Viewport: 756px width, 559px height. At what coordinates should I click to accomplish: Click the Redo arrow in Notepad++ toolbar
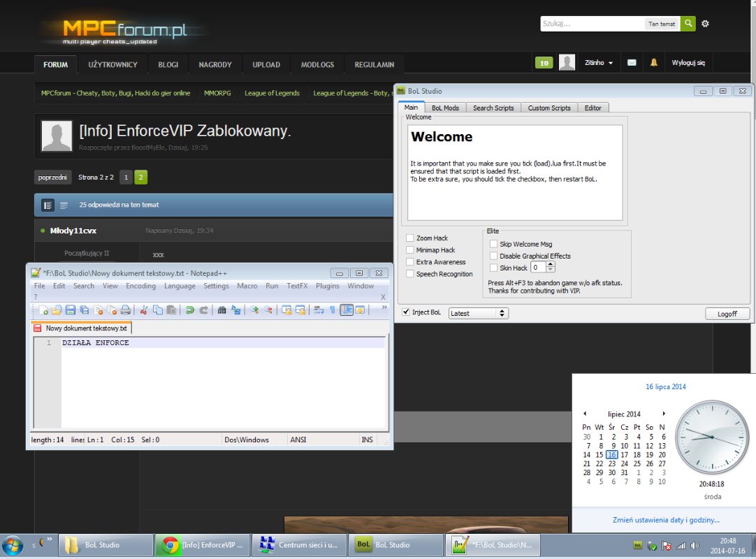click(x=203, y=310)
